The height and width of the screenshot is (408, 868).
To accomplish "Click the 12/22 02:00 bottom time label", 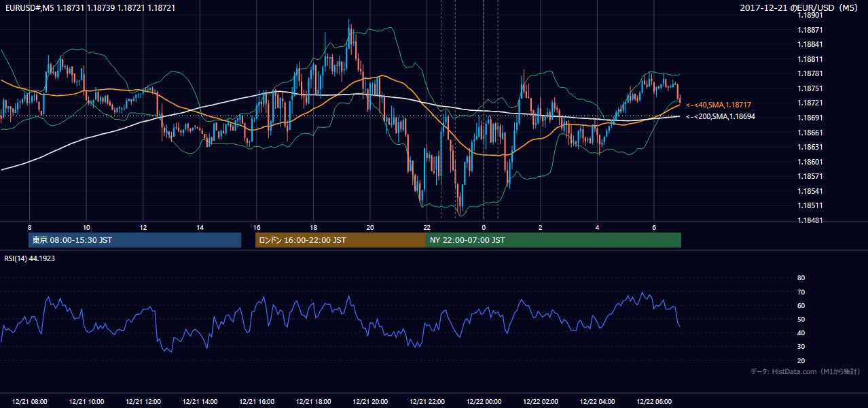I will click(x=540, y=402).
